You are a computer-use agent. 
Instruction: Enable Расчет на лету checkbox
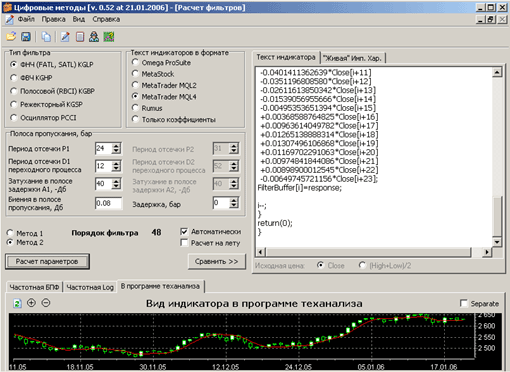(210, 243)
